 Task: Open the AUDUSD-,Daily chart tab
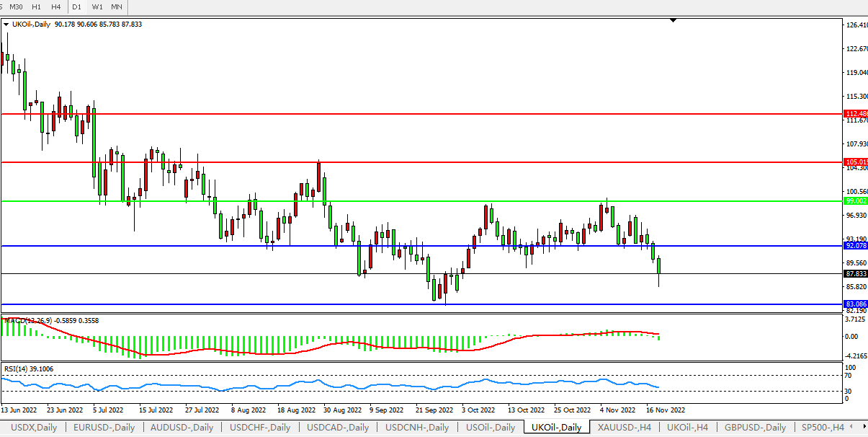[183, 427]
